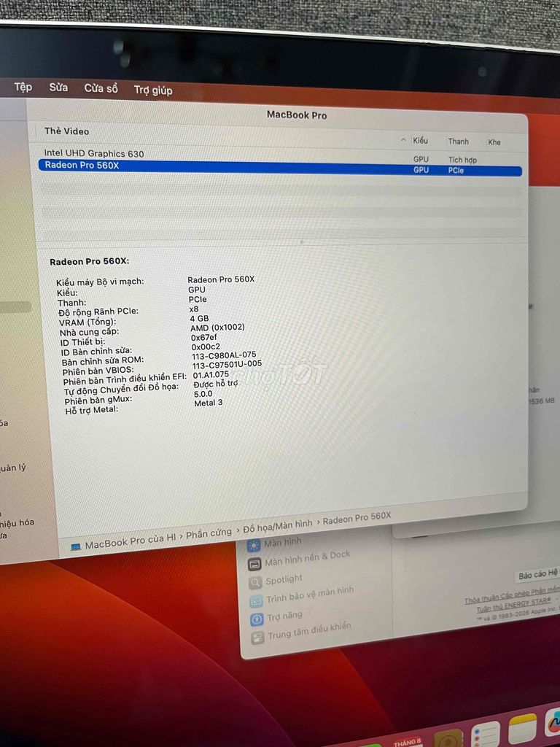The width and height of the screenshot is (560, 747).
Task: Click the Màn hình icon in System Settings
Action: click(254, 545)
